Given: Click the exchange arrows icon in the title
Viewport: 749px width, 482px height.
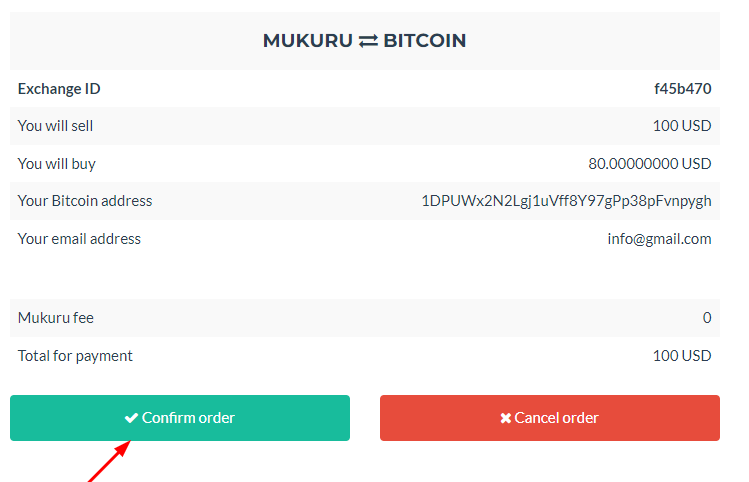Looking at the screenshot, I should click(x=368, y=41).
